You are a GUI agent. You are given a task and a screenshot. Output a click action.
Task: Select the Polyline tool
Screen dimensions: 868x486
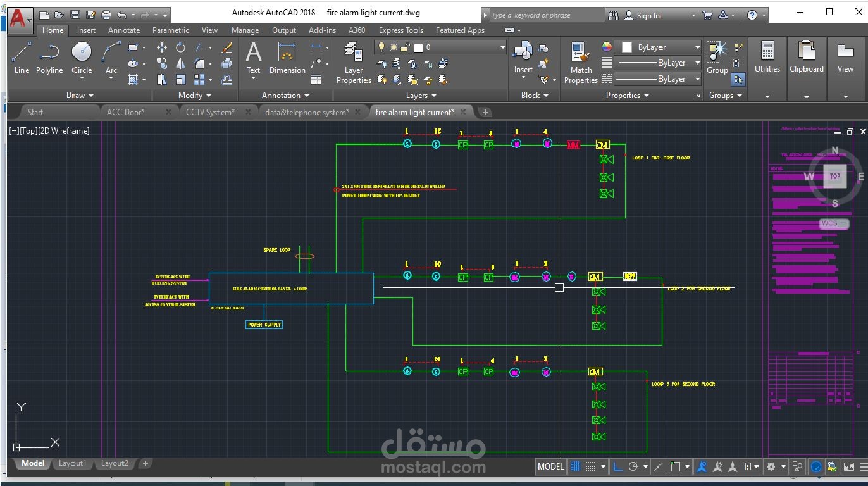coord(49,58)
